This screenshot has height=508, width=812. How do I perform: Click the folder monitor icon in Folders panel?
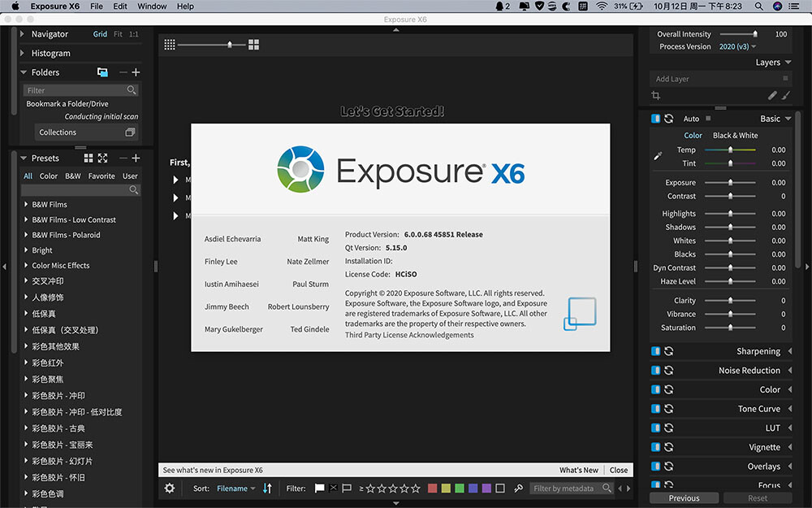pos(102,72)
